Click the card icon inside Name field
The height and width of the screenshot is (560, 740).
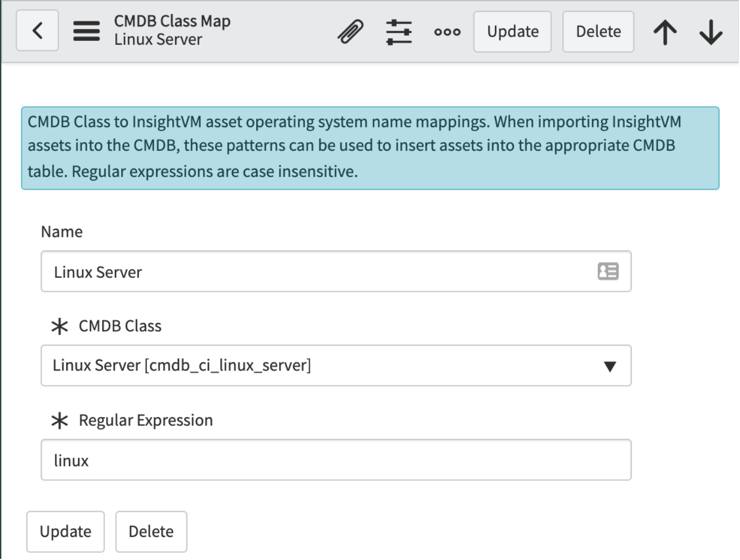point(608,271)
